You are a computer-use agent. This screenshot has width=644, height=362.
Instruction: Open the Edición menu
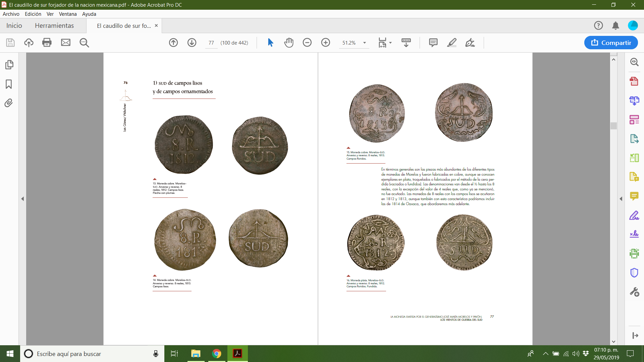coord(33,14)
